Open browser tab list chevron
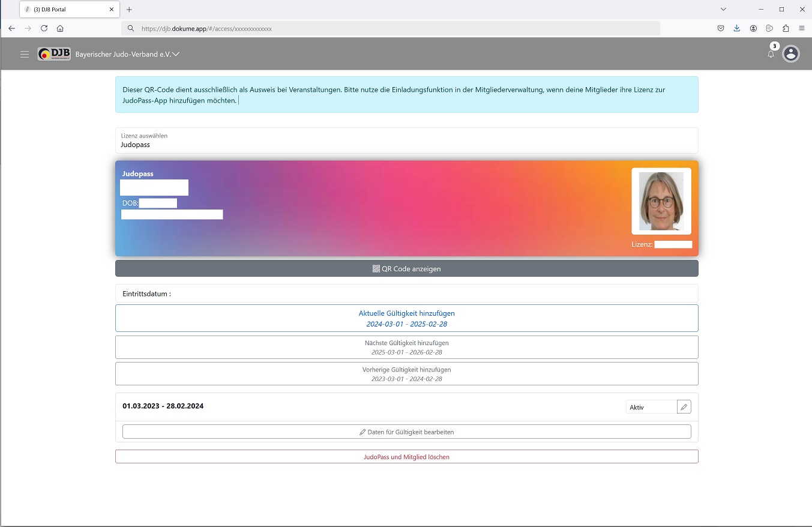The width and height of the screenshot is (812, 527). (x=723, y=9)
